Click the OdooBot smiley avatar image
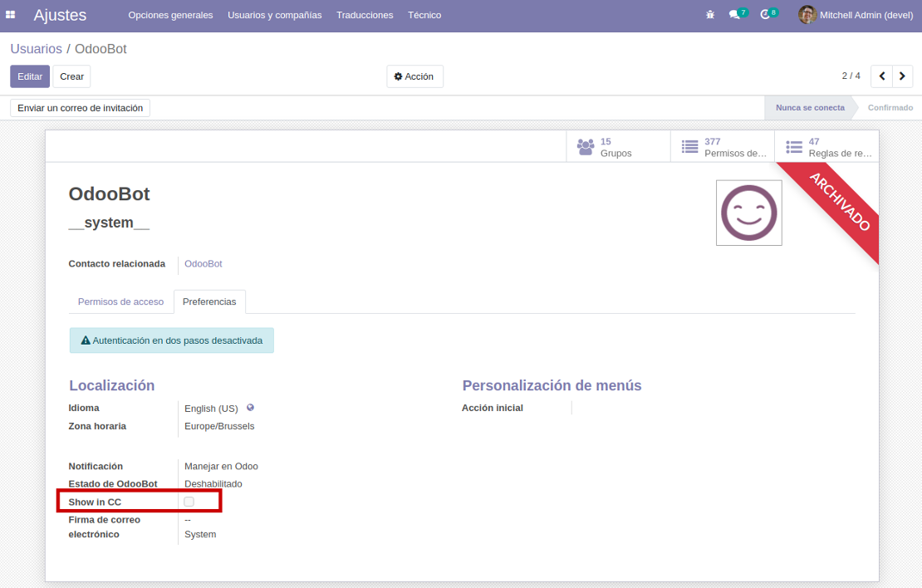 (748, 213)
